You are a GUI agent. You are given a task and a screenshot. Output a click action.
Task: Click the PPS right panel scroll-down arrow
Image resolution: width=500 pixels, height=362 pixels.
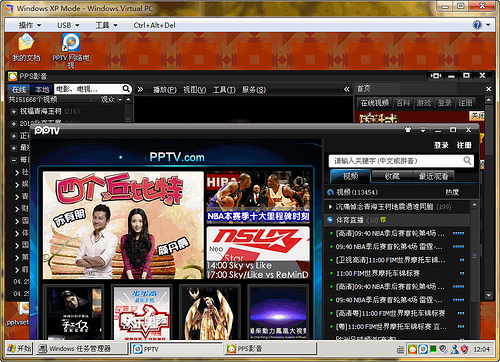pyautogui.click(x=489, y=295)
